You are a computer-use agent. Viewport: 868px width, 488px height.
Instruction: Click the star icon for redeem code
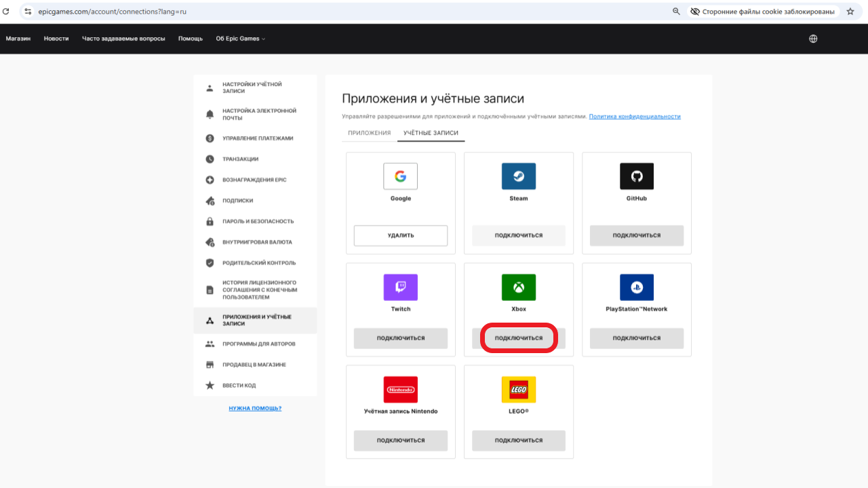click(210, 386)
